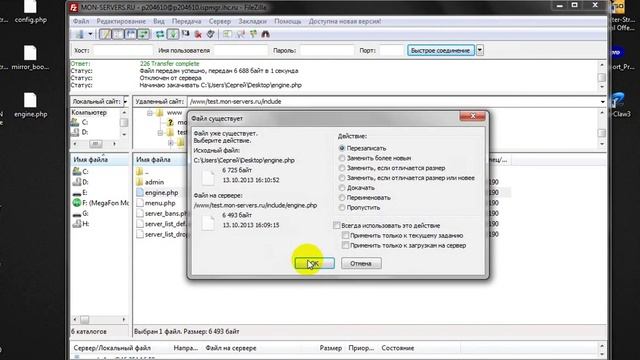Select the Перезаписать radio option
This screenshot has height=360, width=640.
tap(362, 148)
